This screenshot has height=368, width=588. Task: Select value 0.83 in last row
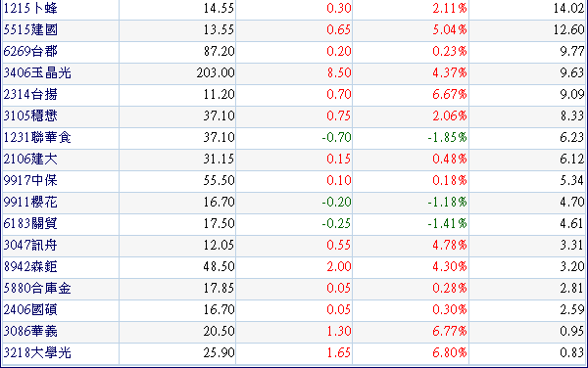coord(572,352)
